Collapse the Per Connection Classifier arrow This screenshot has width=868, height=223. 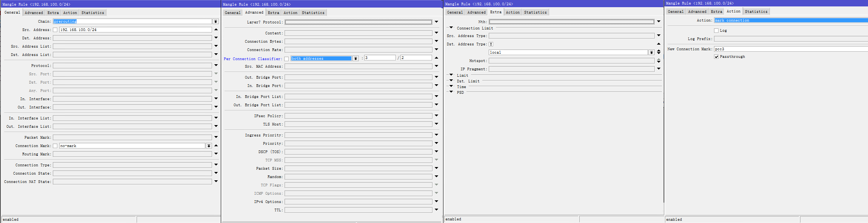coord(436,58)
